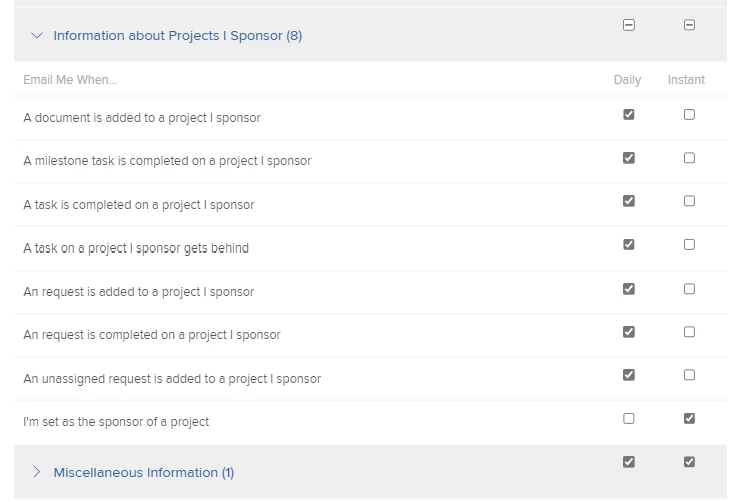This screenshot has height=502, width=748.
Task: Uncheck Daily for request added to project
Action: [628, 289]
